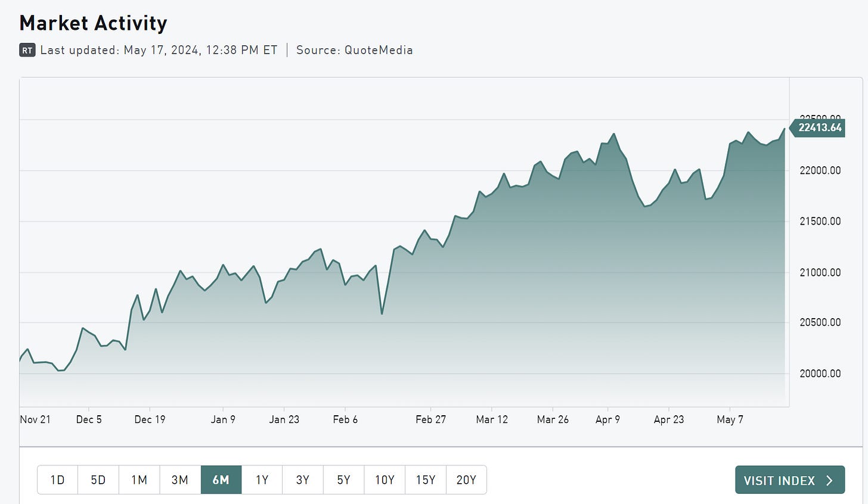Select the 5Y time range
Screen dimensions: 868x504
(343, 480)
